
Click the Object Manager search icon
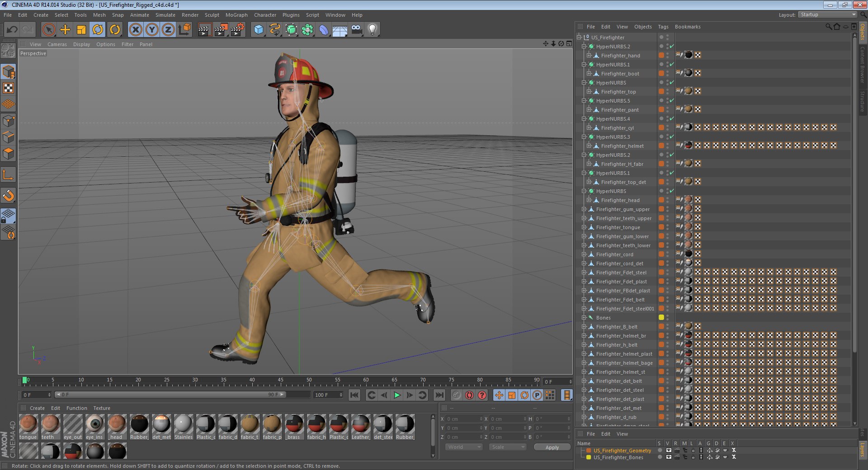(x=828, y=27)
